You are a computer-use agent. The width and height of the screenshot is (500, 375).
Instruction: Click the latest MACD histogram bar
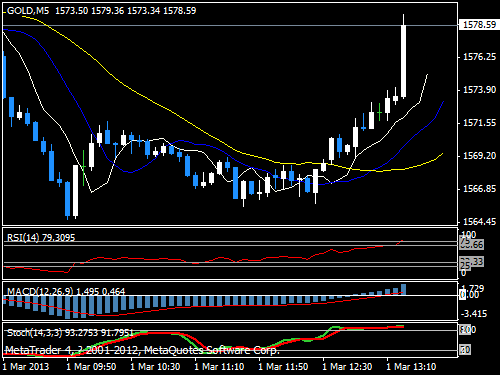(x=403, y=289)
